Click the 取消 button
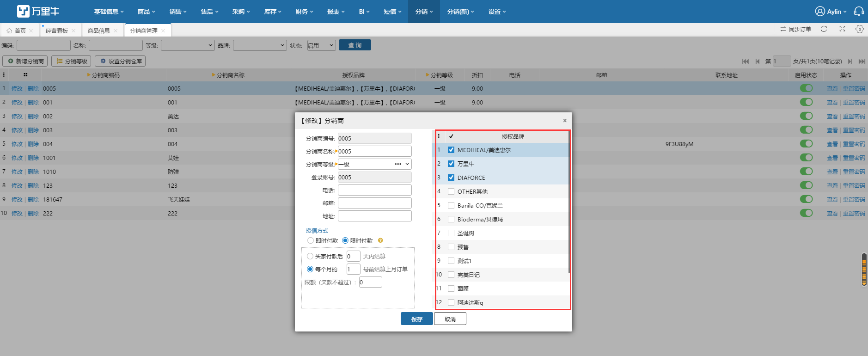Viewport: 868px width, 356px height. coord(450,319)
